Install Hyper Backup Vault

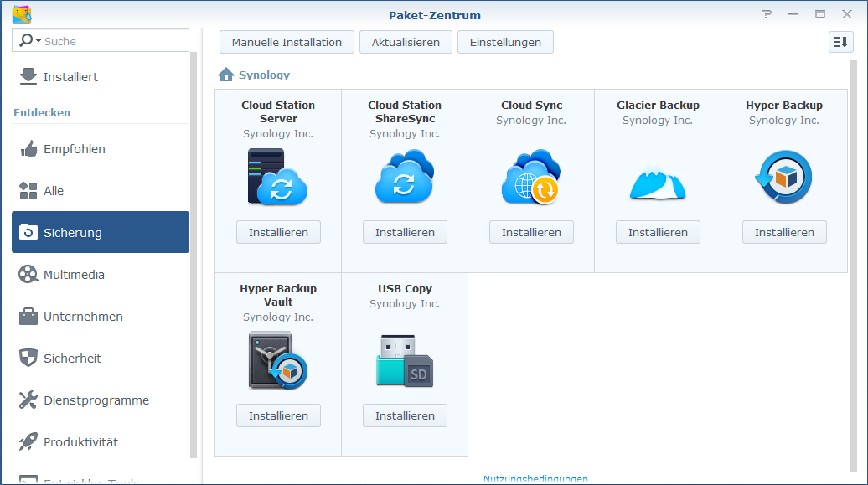point(278,415)
